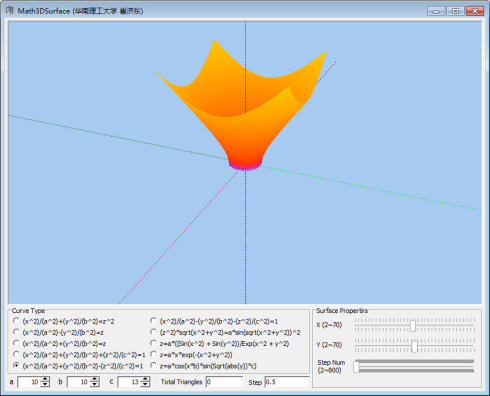This screenshot has height=396, width=490.
Task: Close the Math3DSurface window
Action: tap(475, 11)
